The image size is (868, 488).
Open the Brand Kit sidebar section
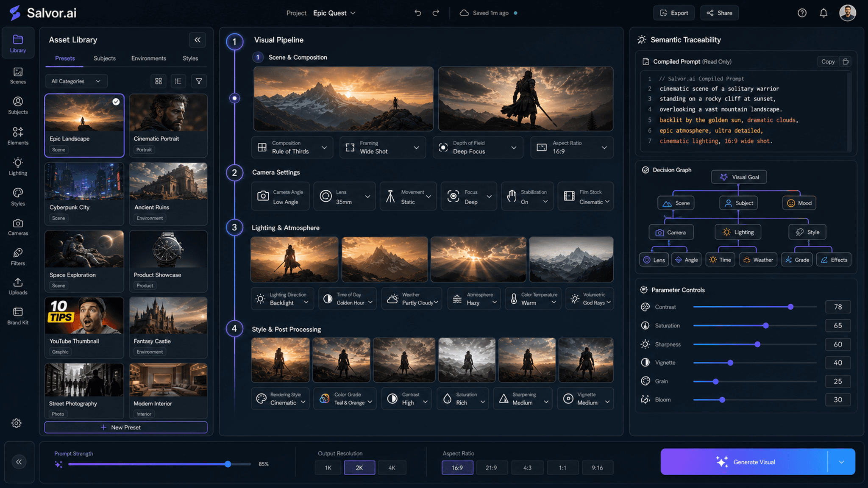(x=18, y=316)
